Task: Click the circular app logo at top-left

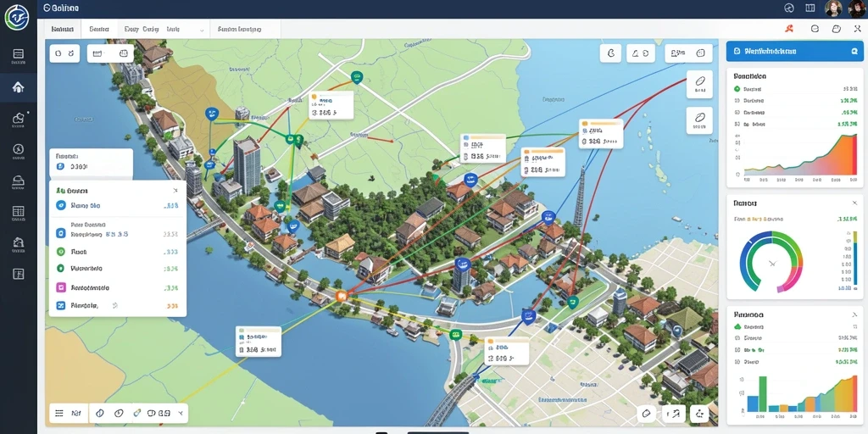Action: [17, 17]
